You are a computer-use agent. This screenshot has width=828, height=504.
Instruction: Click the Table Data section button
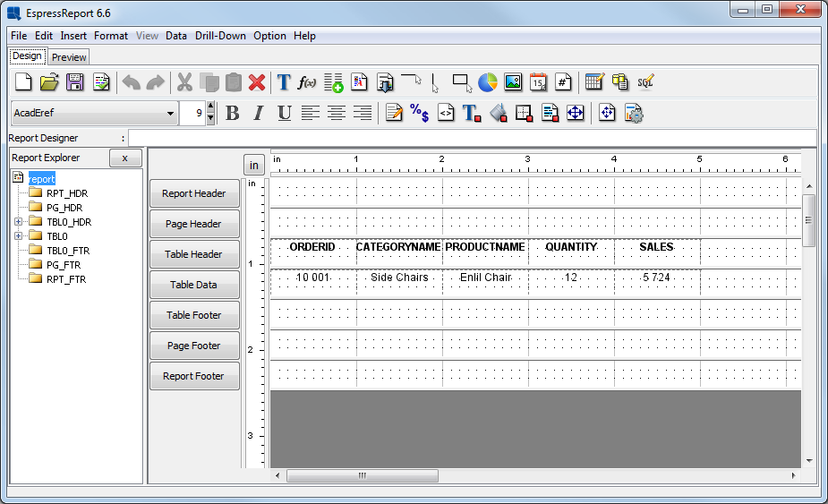[194, 285]
